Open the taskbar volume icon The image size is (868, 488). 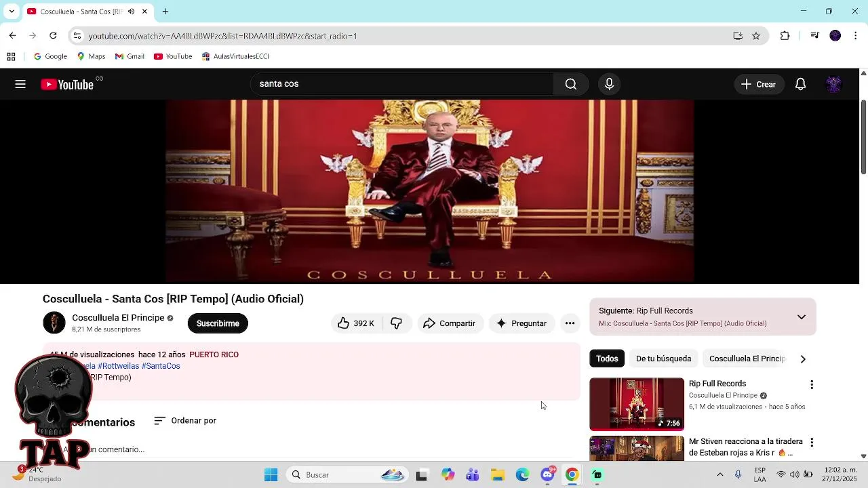coord(794,475)
